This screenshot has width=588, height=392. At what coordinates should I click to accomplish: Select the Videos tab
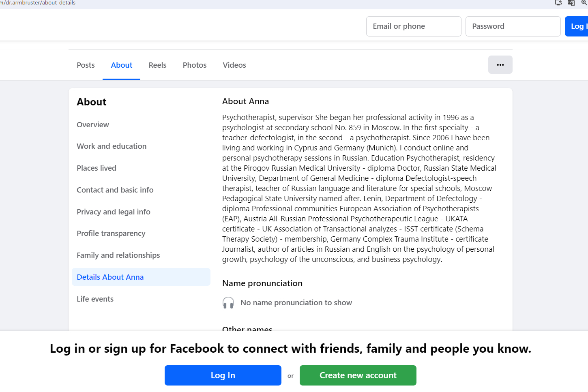234,65
